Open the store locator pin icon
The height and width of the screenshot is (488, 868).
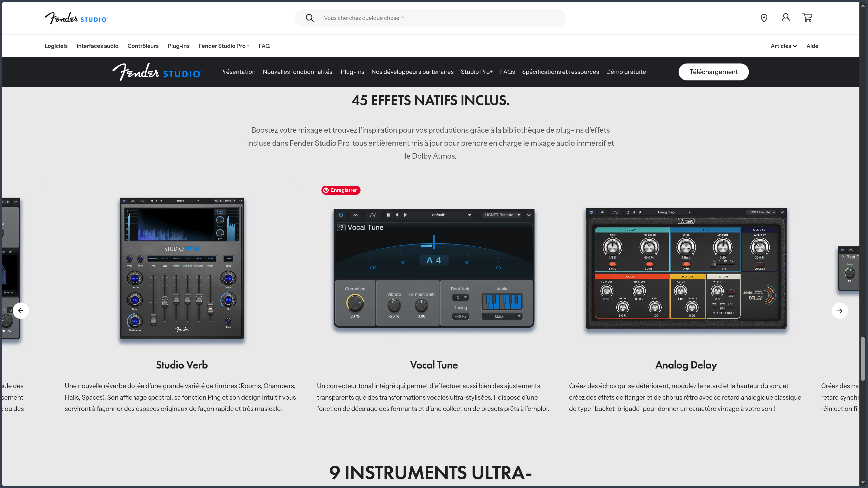point(764,18)
